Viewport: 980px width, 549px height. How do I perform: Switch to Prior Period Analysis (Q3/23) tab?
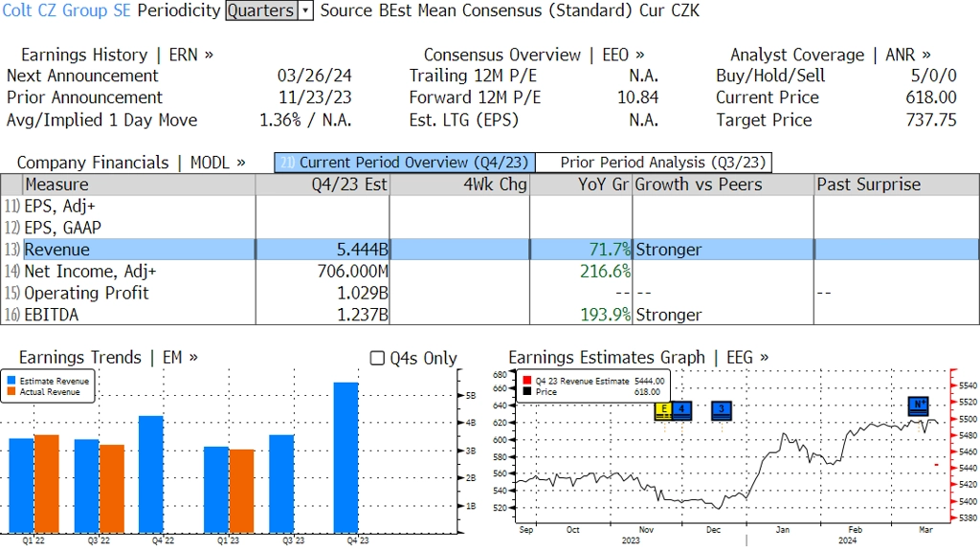coord(655,163)
